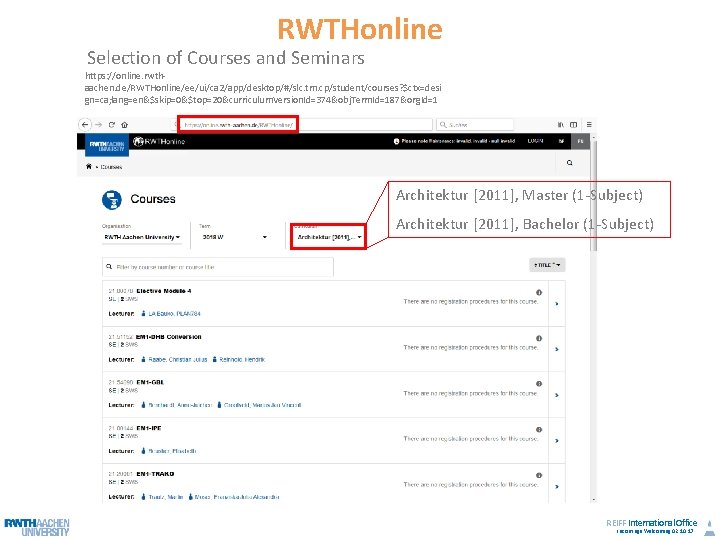
Task: Click the browser vertical scrollbar thumb
Action: tap(594, 196)
